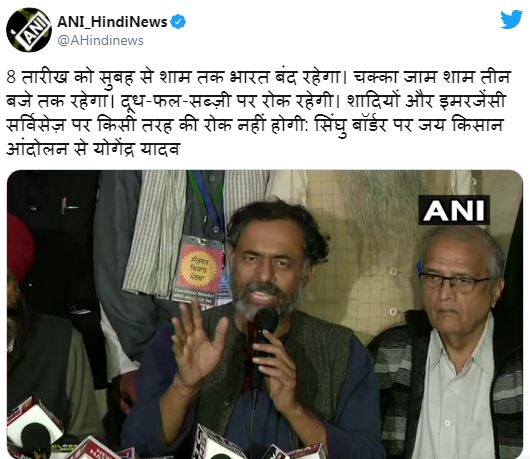The height and width of the screenshot is (459, 530).
Task: Click the tweet line mentioning सिंघु बॉर्डर
Action: pos(255,125)
